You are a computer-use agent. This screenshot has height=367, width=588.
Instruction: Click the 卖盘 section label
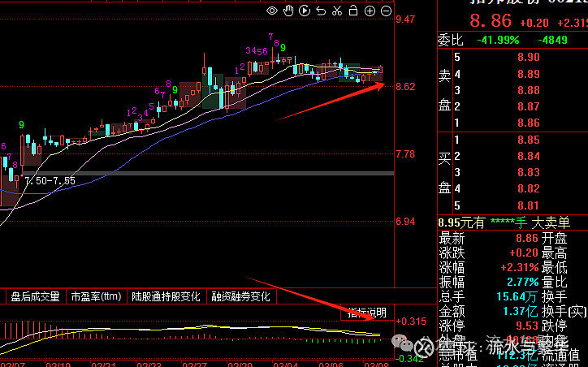pos(445,90)
